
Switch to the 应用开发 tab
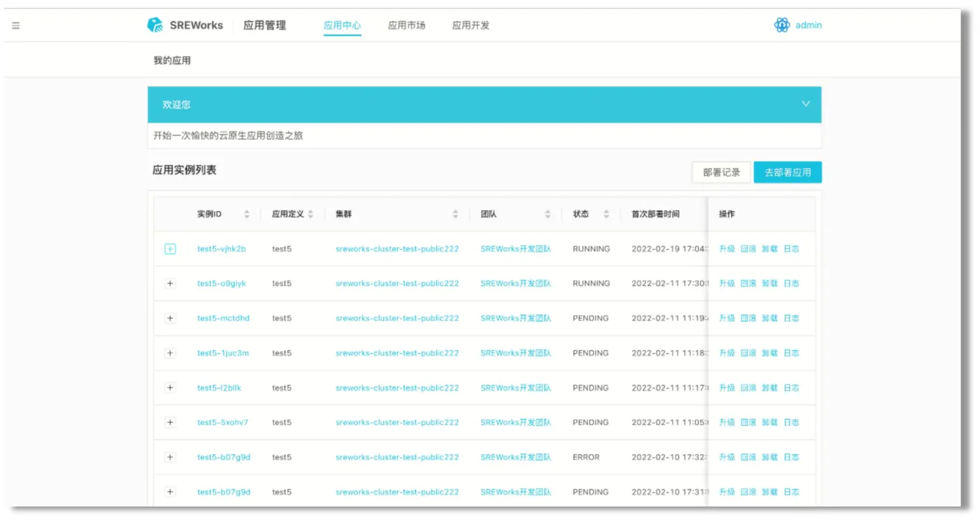(x=470, y=25)
